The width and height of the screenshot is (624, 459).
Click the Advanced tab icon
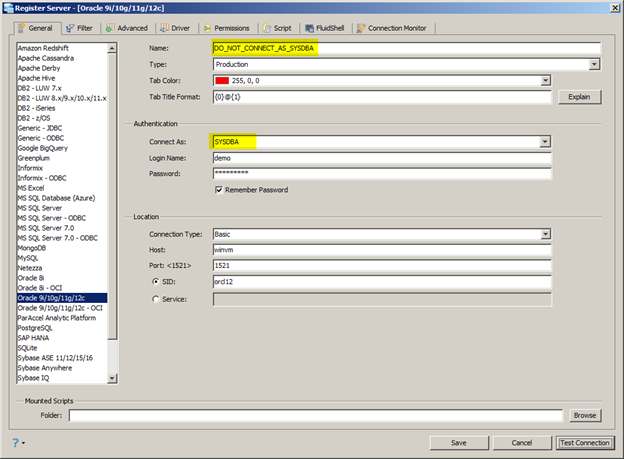click(110, 28)
